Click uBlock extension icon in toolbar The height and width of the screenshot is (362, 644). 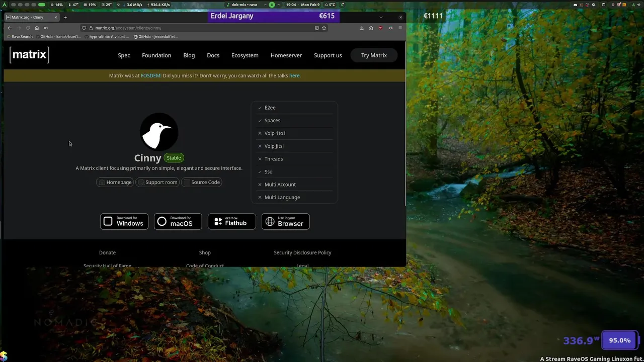pos(380,28)
